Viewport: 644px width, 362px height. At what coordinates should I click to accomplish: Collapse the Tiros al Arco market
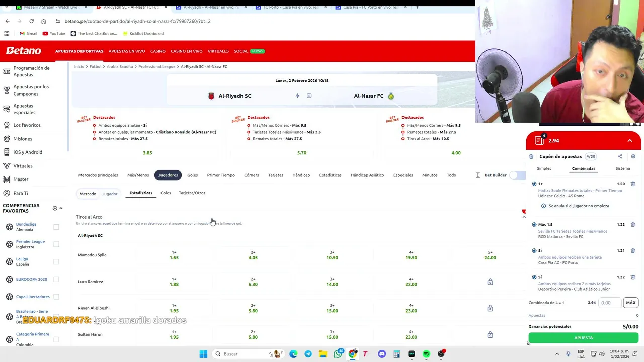[x=524, y=217]
